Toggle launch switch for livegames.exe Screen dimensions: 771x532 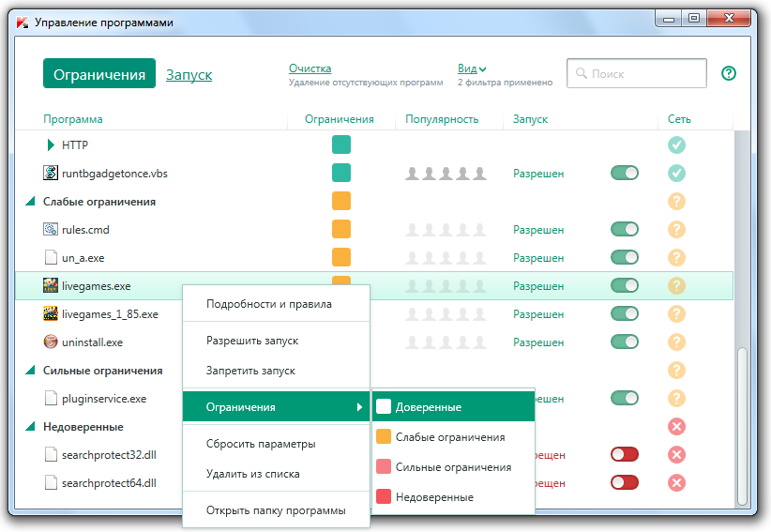pyautogui.click(x=625, y=285)
